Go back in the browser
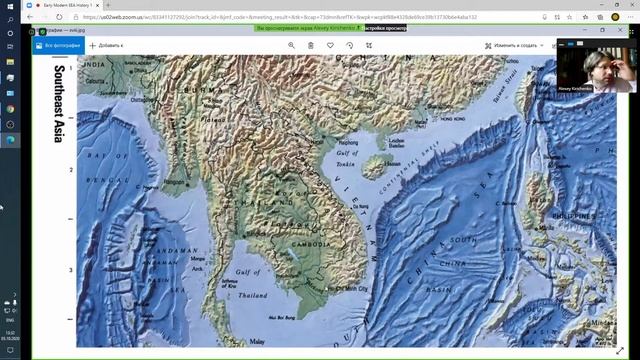The height and width of the screenshot is (360, 640). (30, 17)
